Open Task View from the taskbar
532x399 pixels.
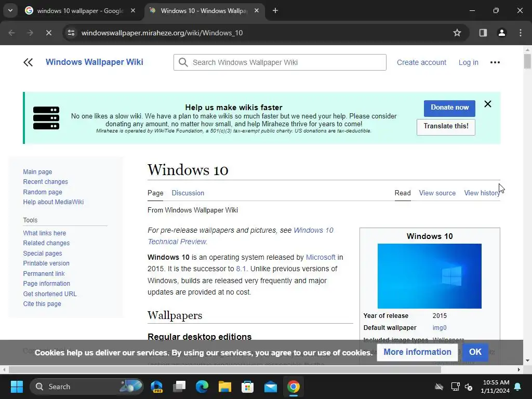179,387
